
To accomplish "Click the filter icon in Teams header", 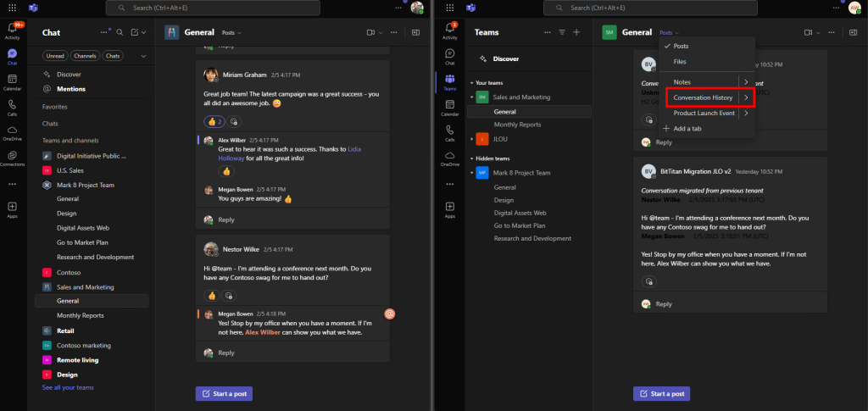I will pyautogui.click(x=562, y=33).
